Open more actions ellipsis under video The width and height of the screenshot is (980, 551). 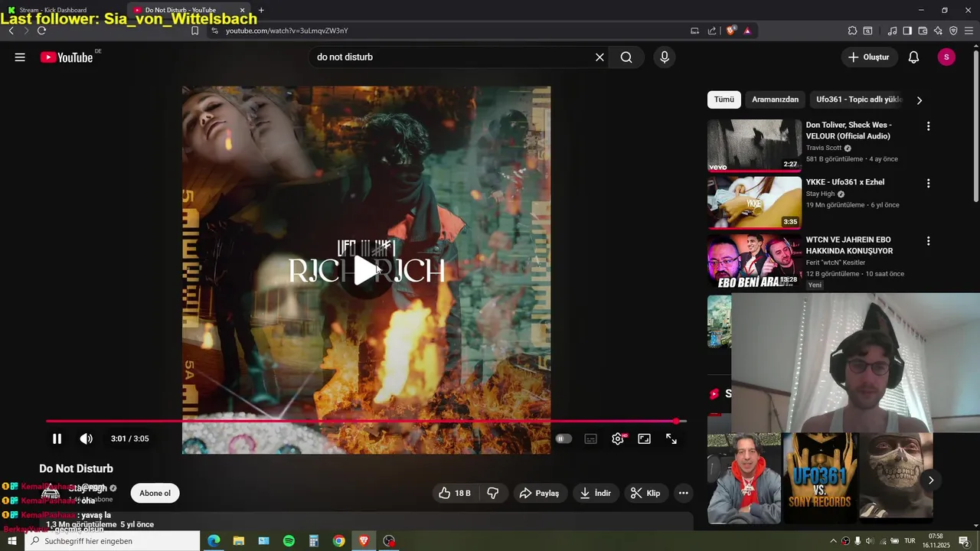pyautogui.click(x=684, y=493)
